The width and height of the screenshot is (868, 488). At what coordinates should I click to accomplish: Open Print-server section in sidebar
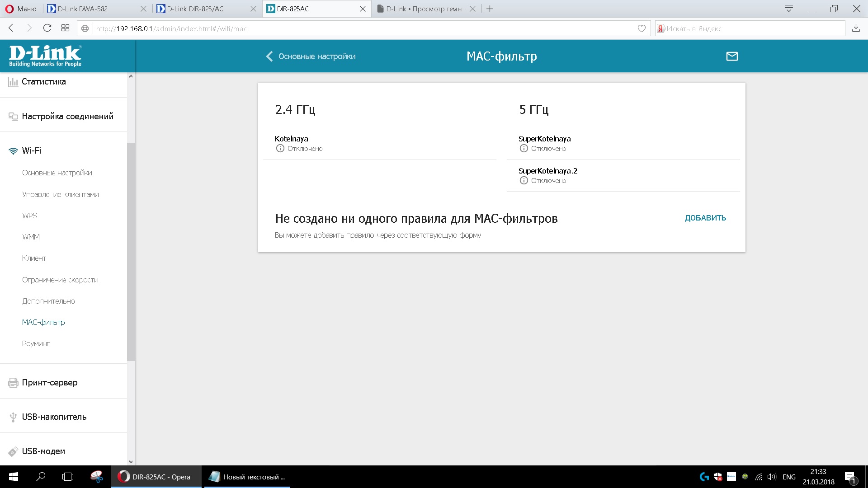pyautogui.click(x=50, y=383)
